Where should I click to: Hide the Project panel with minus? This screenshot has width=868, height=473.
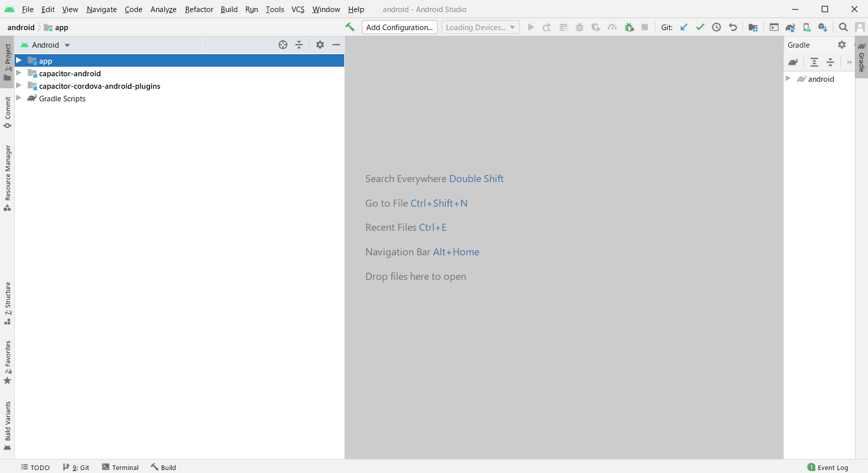coord(336,45)
